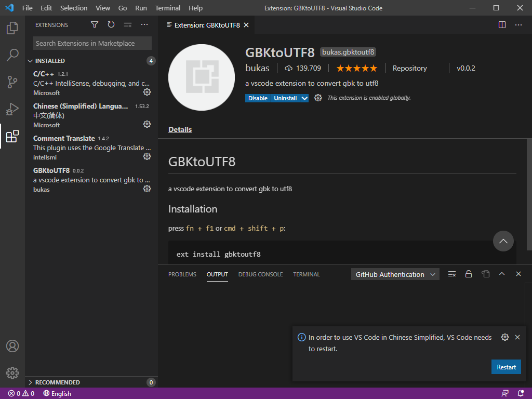Open the Source Control view

click(x=12, y=82)
